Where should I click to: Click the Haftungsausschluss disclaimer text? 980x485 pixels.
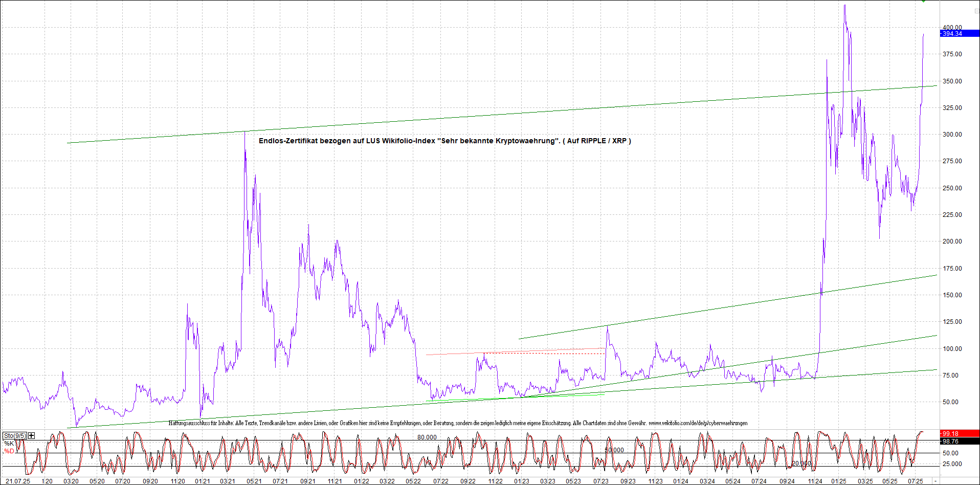408,423
